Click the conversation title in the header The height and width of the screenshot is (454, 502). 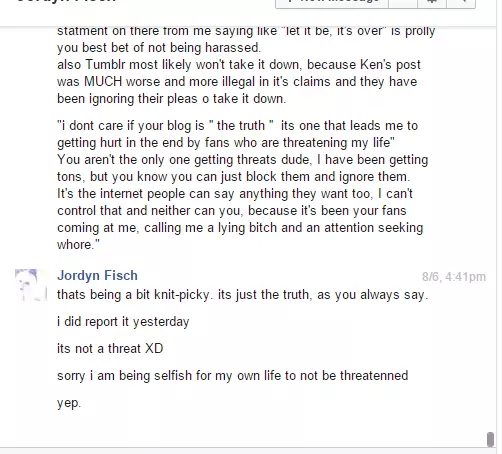(x=67, y=2)
